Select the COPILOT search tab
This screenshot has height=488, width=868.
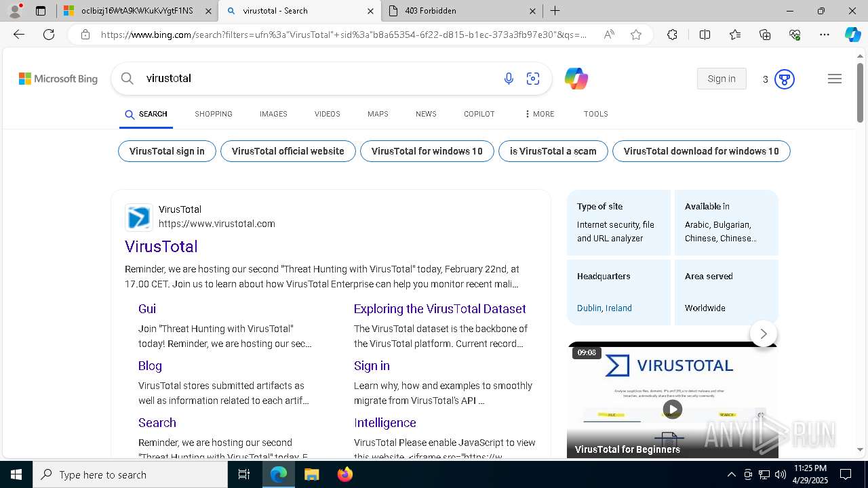[479, 114]
